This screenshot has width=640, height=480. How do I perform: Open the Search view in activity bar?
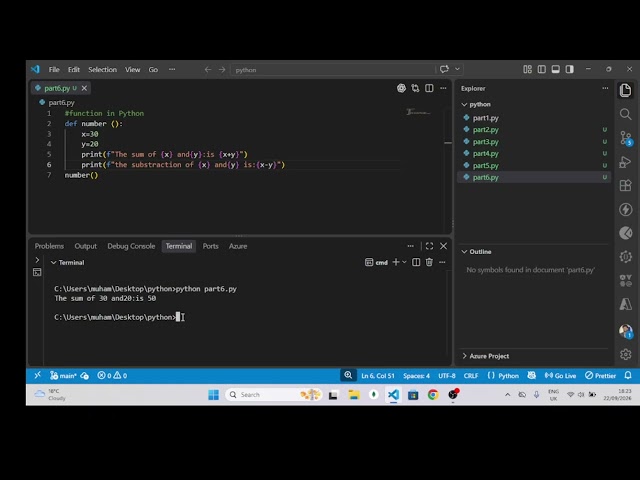[x=625, y=114]
